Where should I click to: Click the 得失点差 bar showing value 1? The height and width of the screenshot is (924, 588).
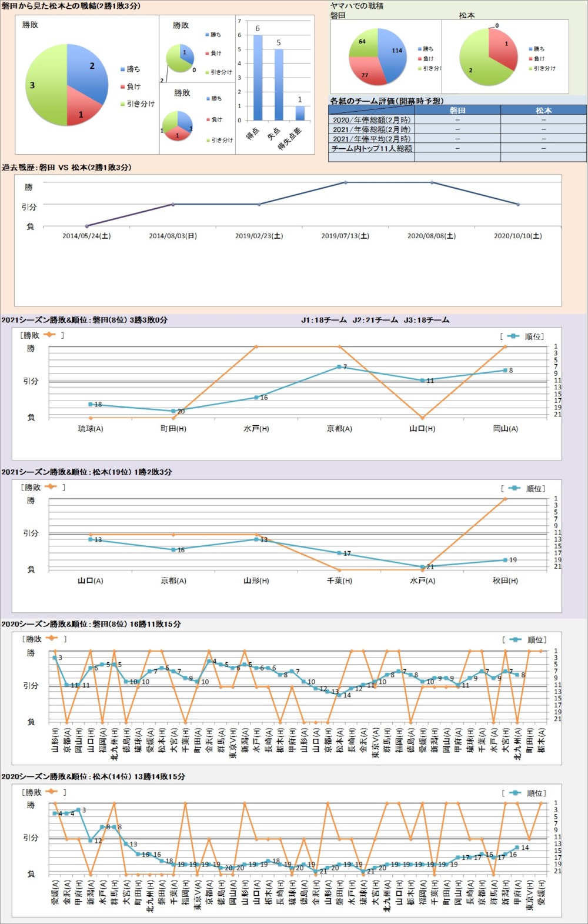[300, 113]
